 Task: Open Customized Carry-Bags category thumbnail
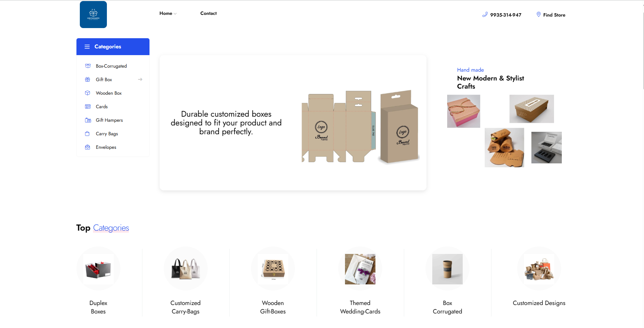click(185, 268)
